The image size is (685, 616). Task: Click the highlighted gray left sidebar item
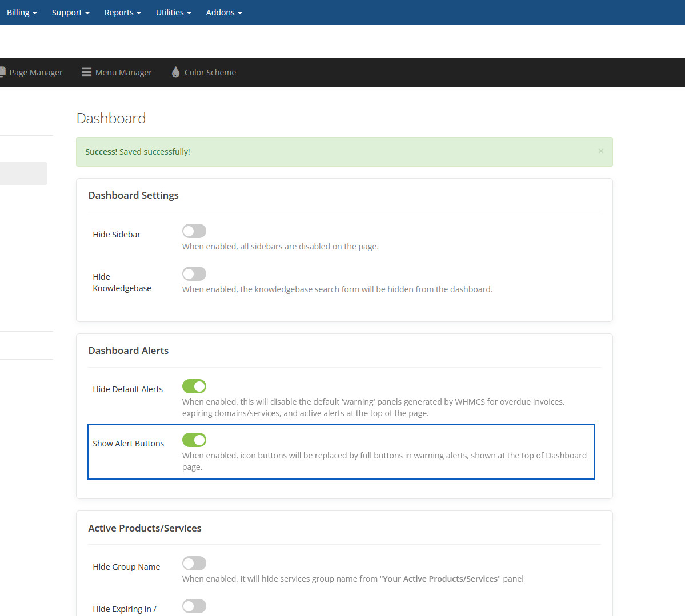coord(23,174)
